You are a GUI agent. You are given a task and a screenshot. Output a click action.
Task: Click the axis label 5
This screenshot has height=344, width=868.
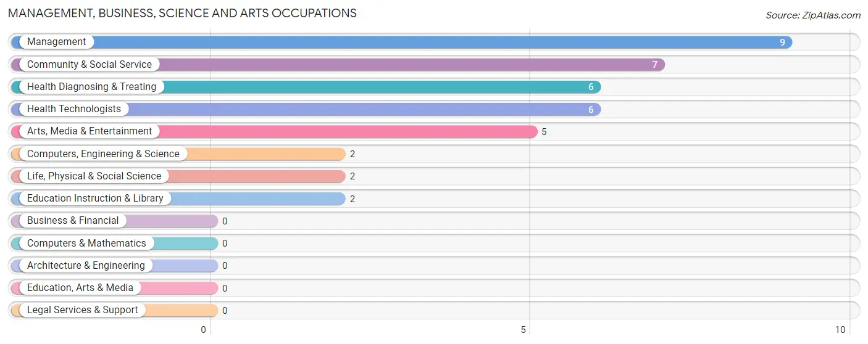pyautogui.click(x=523, y=330)
